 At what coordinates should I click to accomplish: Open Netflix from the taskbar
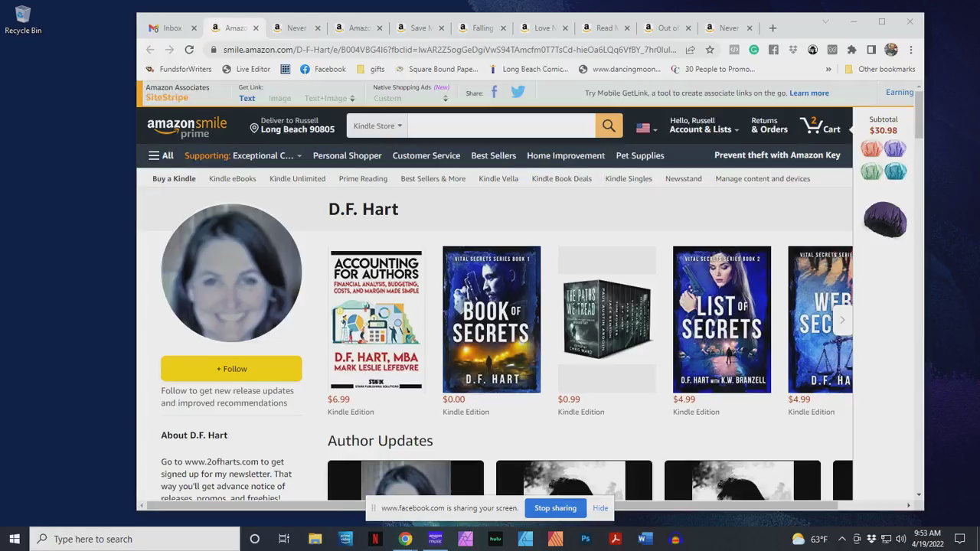(x=375, y=539)
